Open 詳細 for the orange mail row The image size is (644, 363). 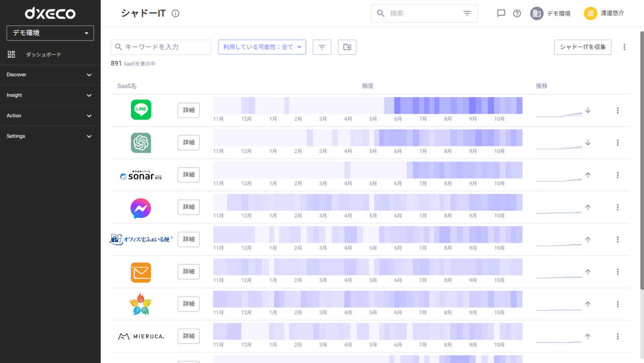(189, 271)
